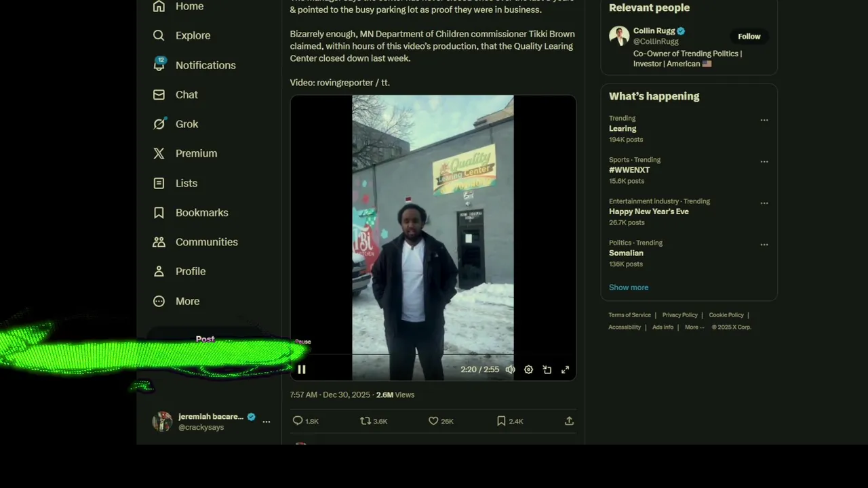Open the Lists icon
Screen dimensions: 868x488
pyautogui.click(x=159, y=183)
